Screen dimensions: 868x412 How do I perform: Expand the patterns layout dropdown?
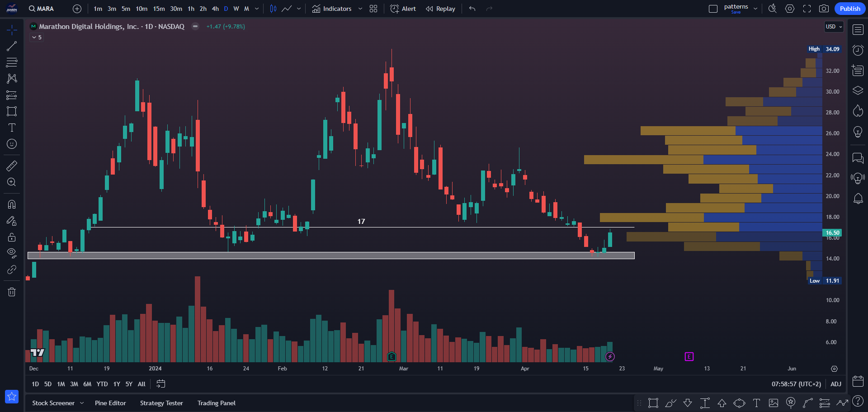(755, 9)
